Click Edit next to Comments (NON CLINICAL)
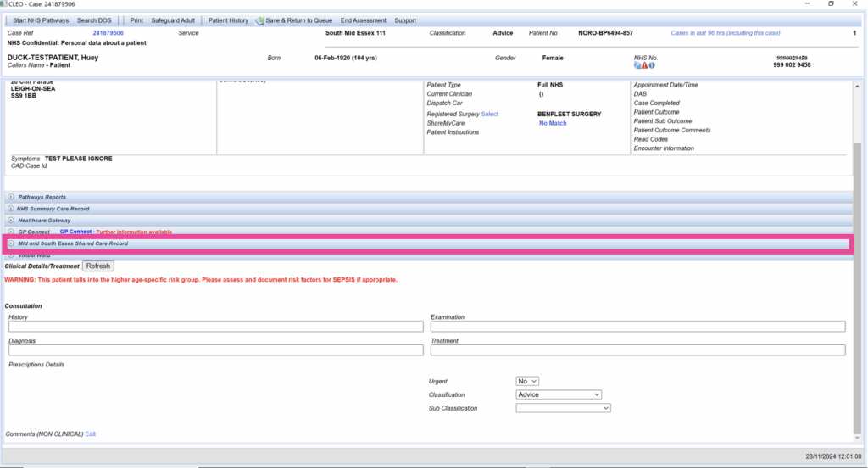The image size is (868, 470). tap(90, 434)
